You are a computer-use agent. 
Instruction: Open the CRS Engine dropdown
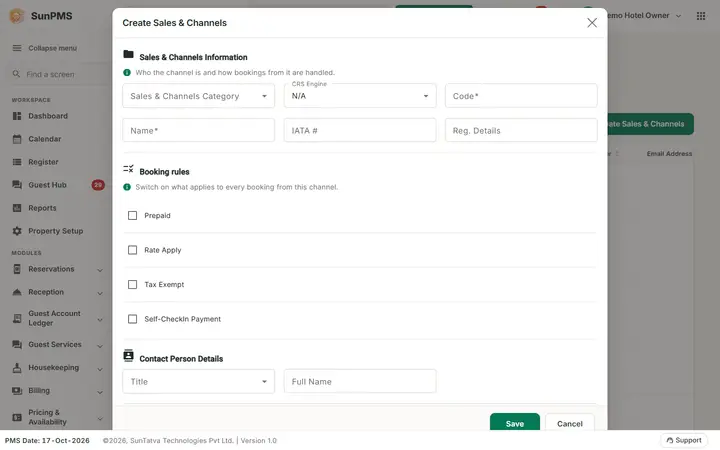pyautogui.click(x=360, y=96)
